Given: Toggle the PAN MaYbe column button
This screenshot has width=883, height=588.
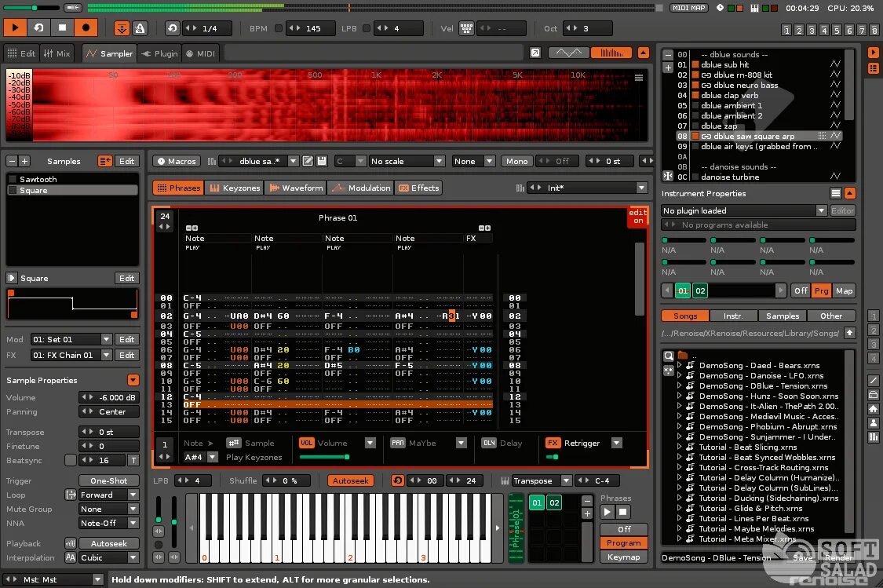Looking at the screenshot, I should [x=398, y=444].
